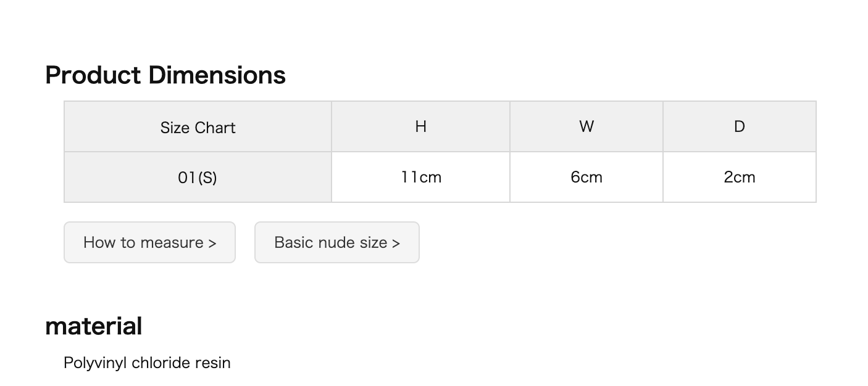Select the Size Chart header cell
Viewport: 868px width, 386px height.
[x=198, y=126]
